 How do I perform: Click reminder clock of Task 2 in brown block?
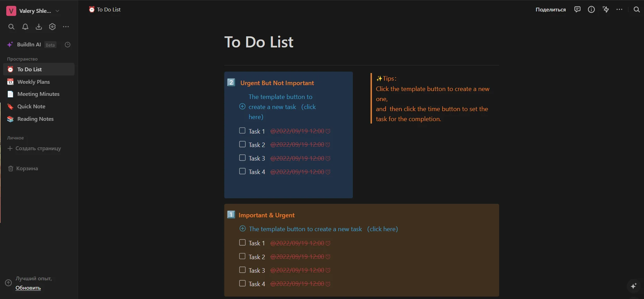coord(328,257)
